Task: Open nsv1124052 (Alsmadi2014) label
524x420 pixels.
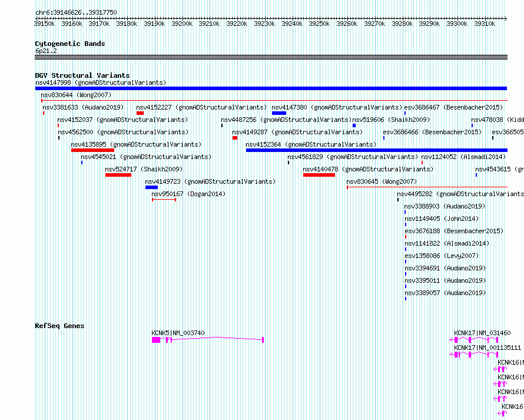Action: (x=463, y=157)
